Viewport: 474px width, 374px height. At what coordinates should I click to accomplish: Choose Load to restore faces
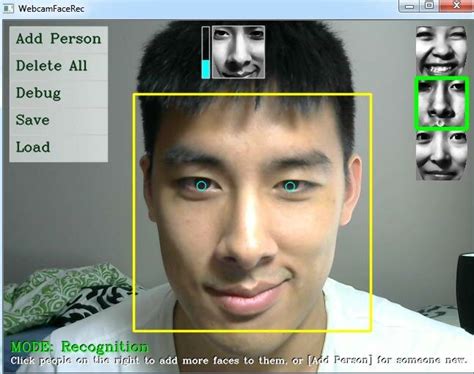pos(59,148)
